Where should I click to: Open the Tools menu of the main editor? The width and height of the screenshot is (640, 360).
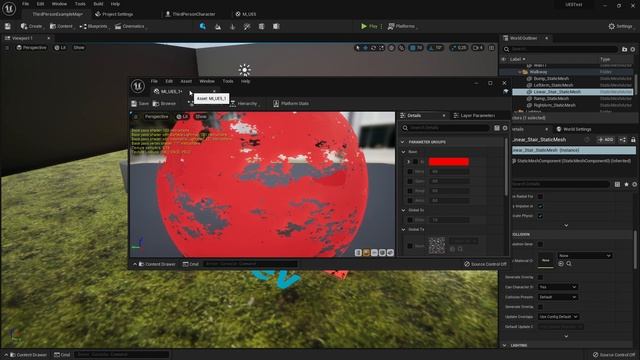80,4
